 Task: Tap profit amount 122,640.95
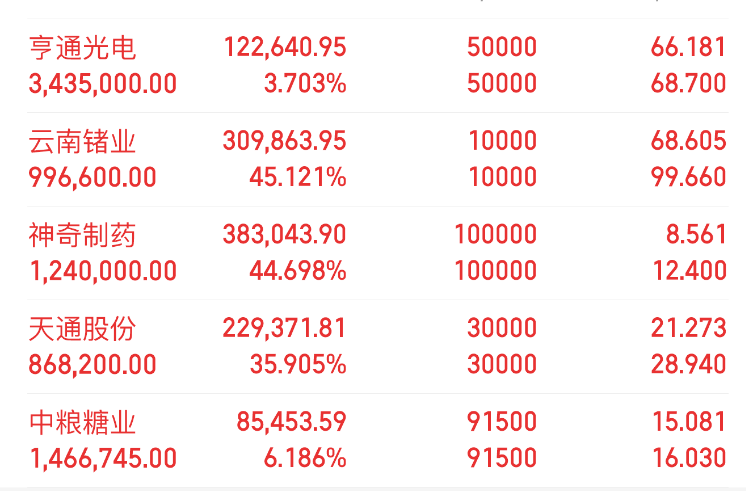coord(285,47)
